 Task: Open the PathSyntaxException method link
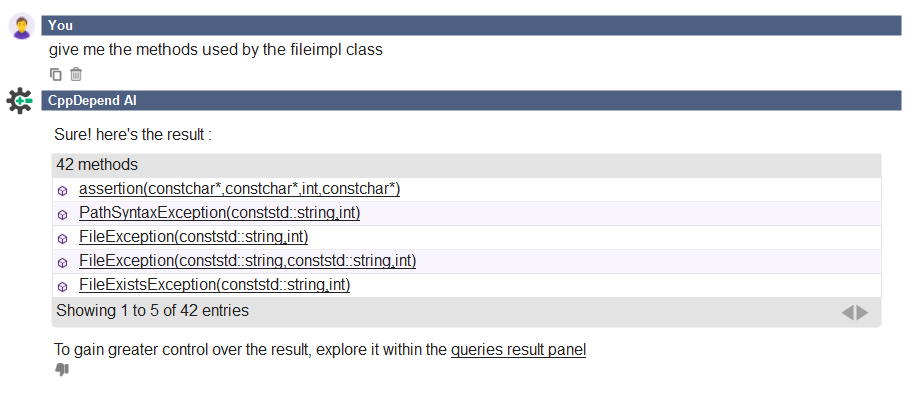[x=220, y=213]
